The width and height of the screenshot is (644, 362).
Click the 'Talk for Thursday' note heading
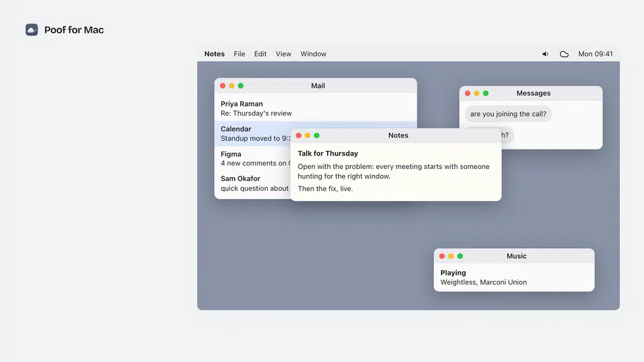coord(328,154)
